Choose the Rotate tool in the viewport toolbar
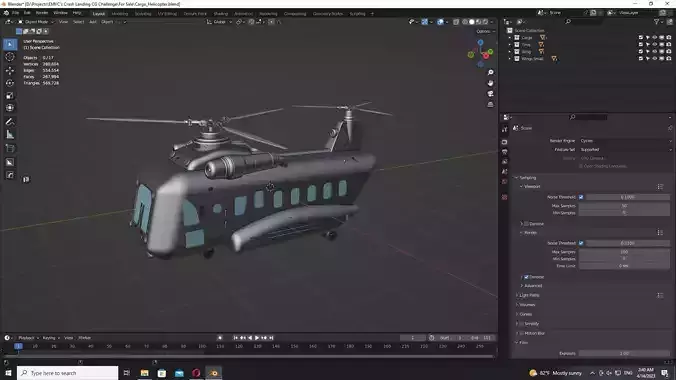This screenshot has height=380, width=676. [10, 83]
